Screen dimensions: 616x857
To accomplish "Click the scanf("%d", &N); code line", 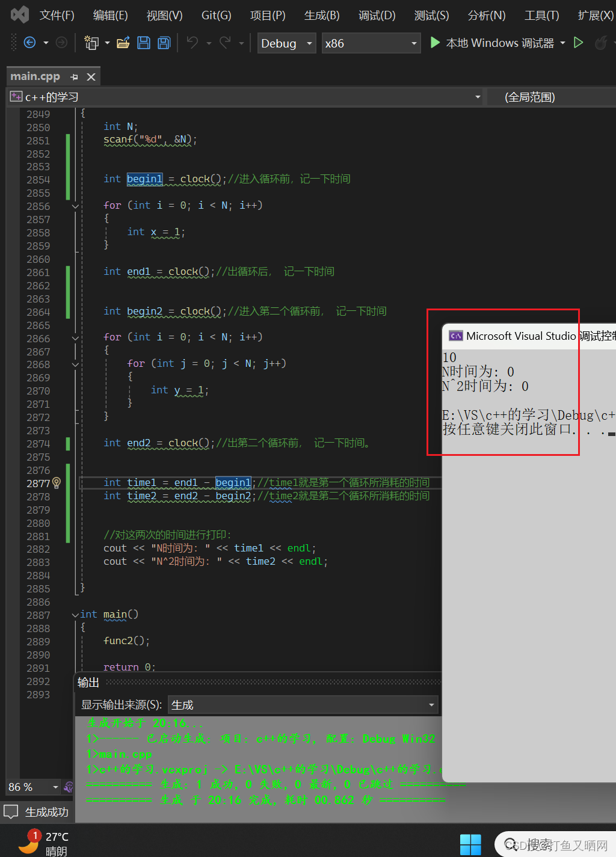I will pyautogui.click(x=150, y=140).
